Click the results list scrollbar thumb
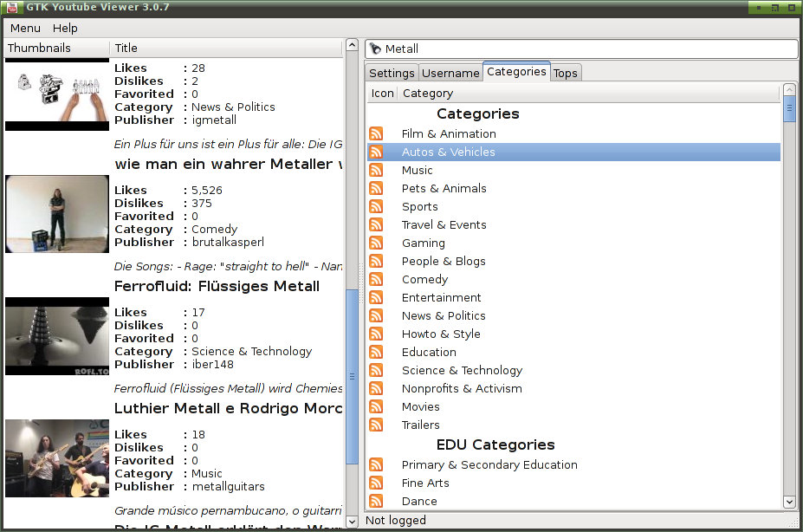The image size is (803, 532). point(352,377)
